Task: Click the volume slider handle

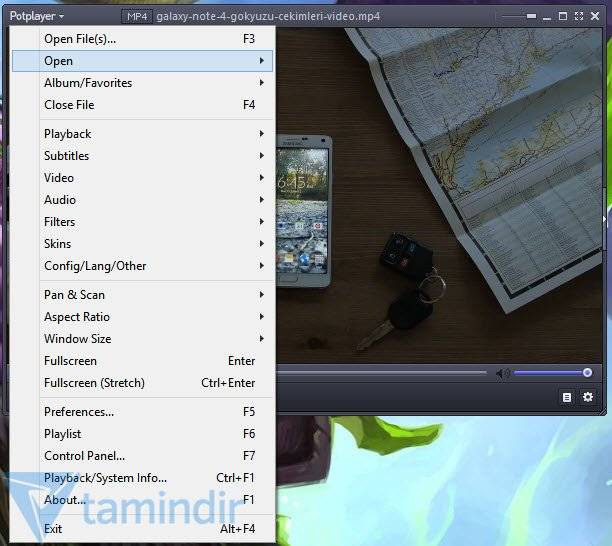Action: click(587, 373)
